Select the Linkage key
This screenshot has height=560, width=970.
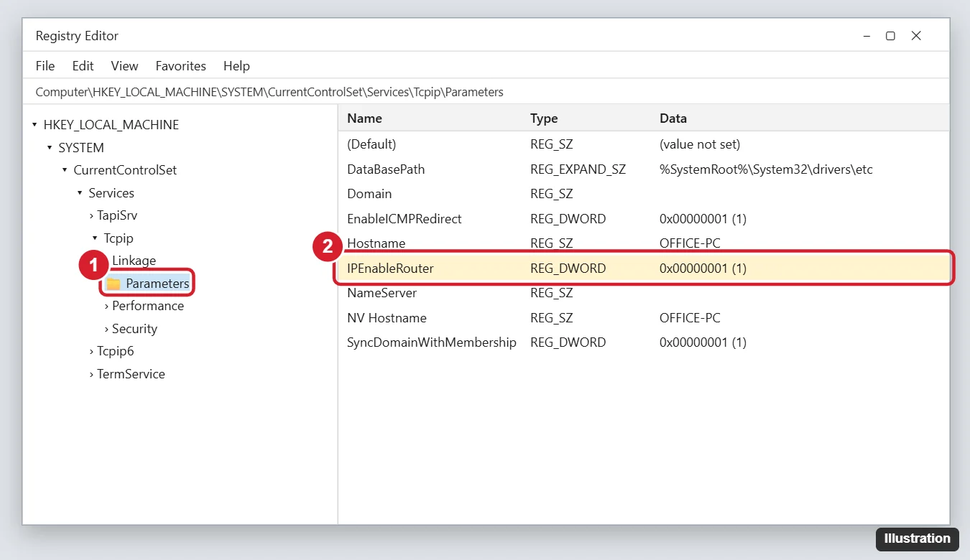tap(134, 261)
